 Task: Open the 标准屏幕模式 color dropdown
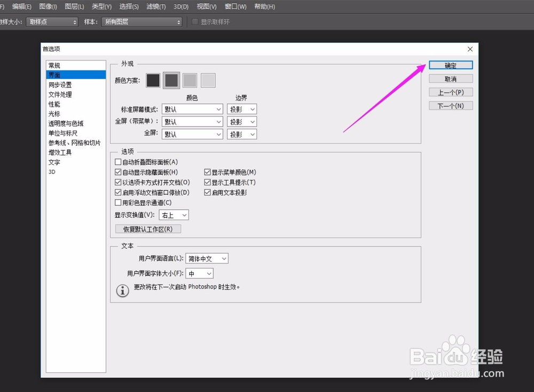(x=192, y=108)
